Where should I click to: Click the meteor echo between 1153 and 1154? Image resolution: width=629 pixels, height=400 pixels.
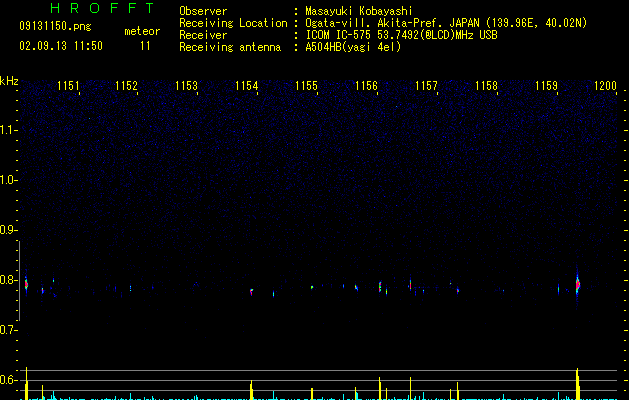tap(252, 291)
